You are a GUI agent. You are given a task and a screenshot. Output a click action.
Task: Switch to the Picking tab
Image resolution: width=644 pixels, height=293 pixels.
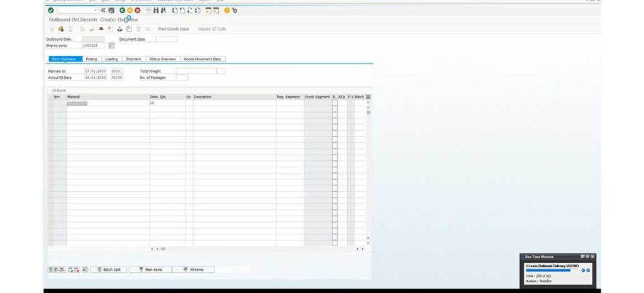(x=91, y=59)
